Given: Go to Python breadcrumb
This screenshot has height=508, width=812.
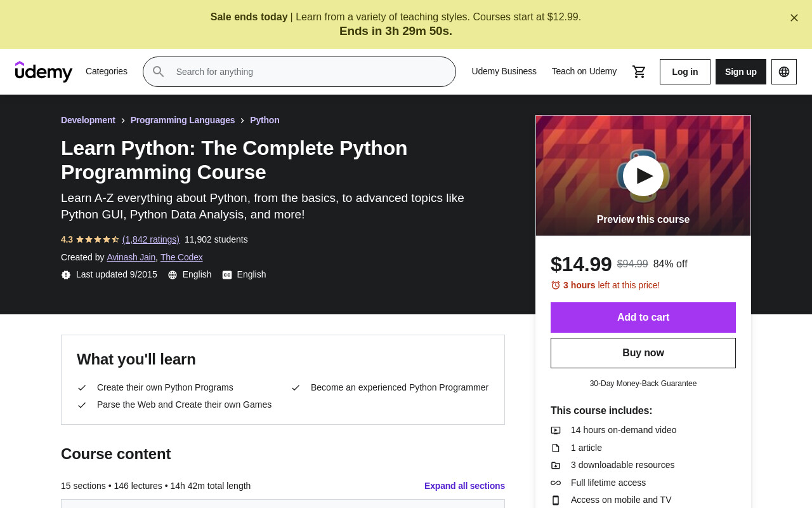Looking at the screenshot, I should coord(265,120).
